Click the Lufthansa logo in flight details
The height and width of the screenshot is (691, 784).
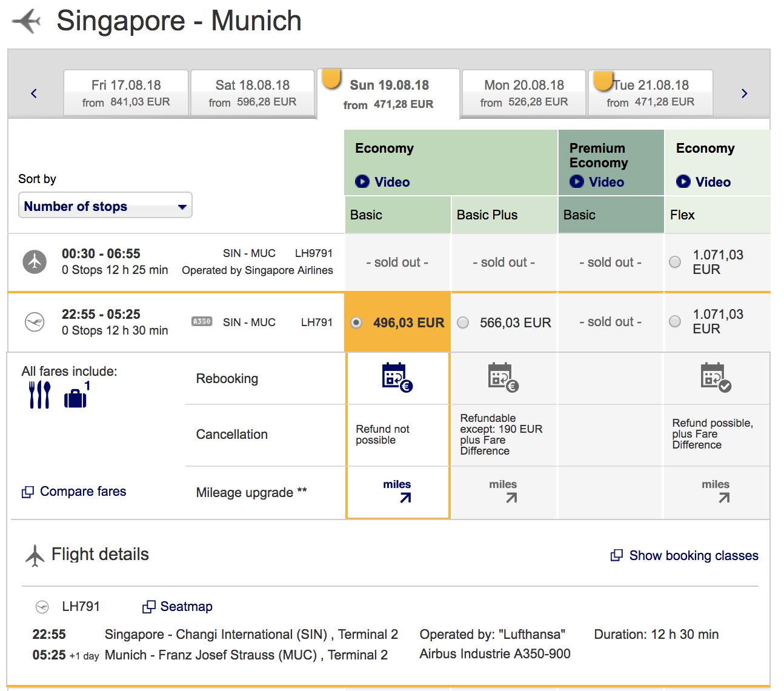[42, 606]
